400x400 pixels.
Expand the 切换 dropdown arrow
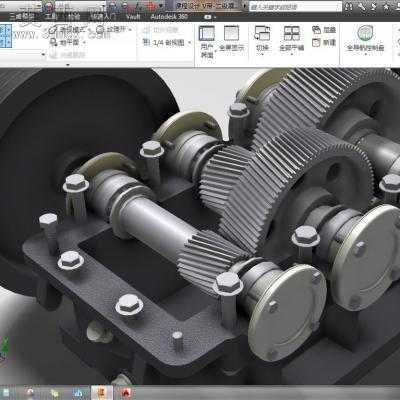[x=262, y=54]
